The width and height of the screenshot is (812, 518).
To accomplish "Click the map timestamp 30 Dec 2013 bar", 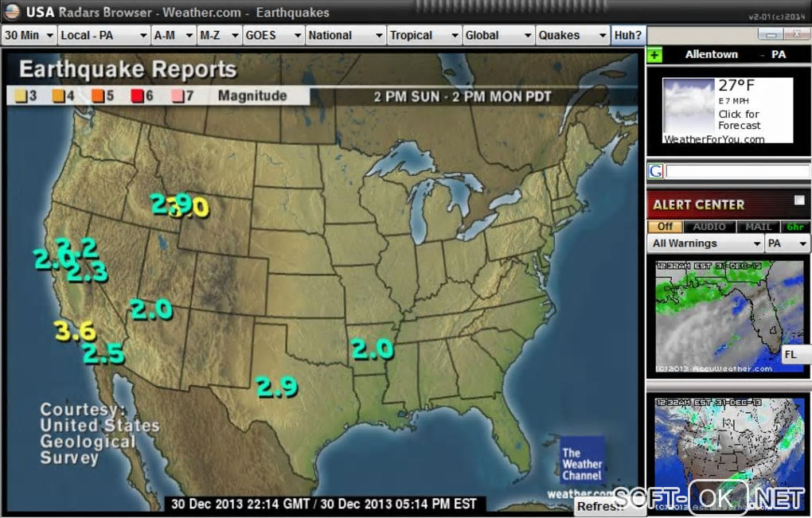I will (324, 504).
